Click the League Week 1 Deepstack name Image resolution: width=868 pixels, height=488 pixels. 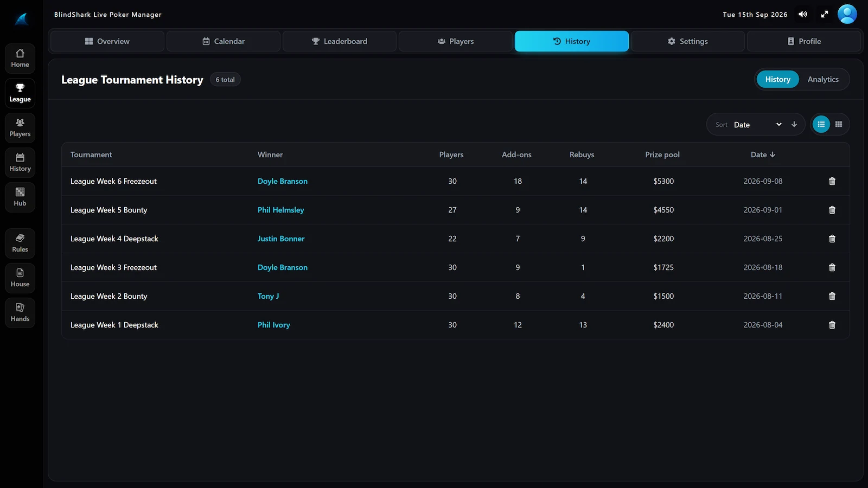click(x=114, y=325)
